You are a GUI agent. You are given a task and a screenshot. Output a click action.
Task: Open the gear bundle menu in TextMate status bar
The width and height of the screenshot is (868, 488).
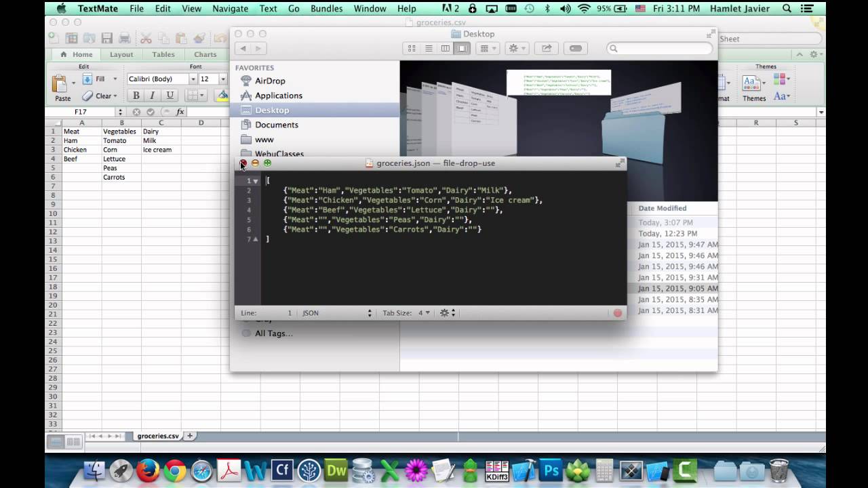click(x=448, y=313)
